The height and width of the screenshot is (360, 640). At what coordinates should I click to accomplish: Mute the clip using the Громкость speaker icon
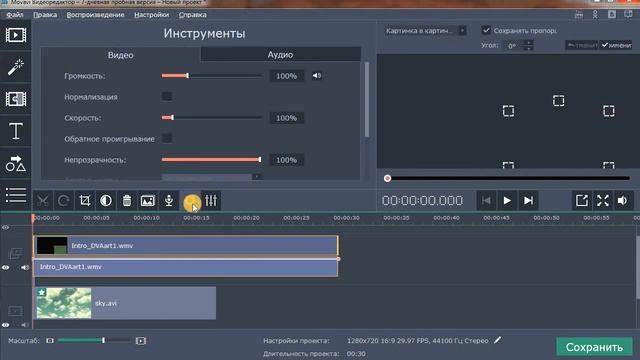tap(317, 76)
